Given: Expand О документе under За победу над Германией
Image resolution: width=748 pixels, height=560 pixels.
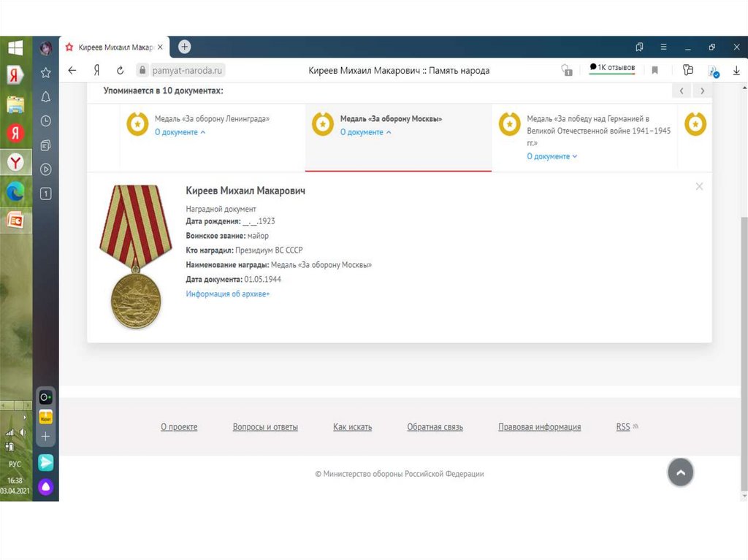Looking at the screenshot, I should tap(552, 156).
